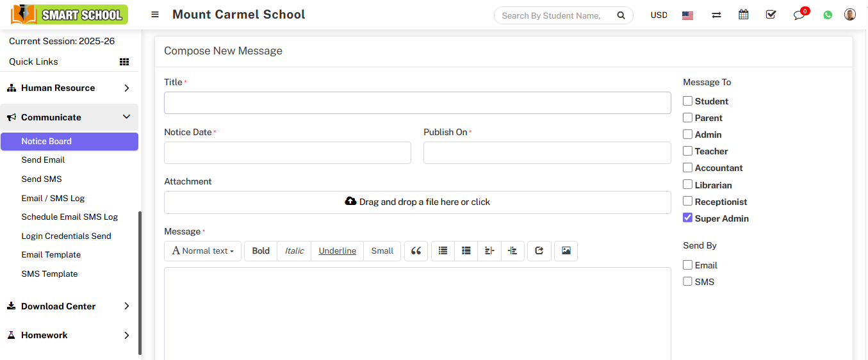868x360 pixels.
Task: Insert image using editor toolbar icon
Action: tap(566, 251)
